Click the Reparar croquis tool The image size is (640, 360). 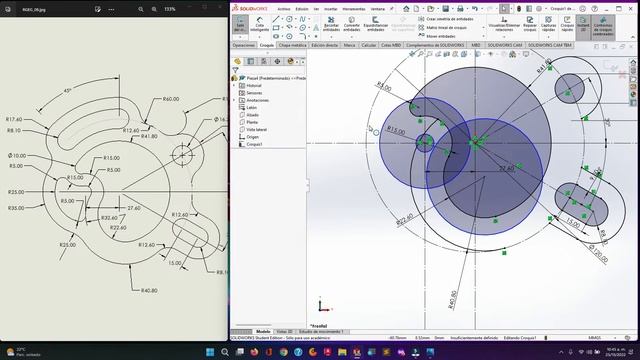(529, 24)
